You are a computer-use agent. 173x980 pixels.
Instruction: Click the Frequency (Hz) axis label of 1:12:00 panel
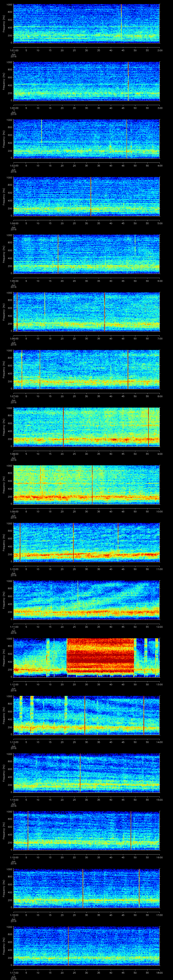4,657
